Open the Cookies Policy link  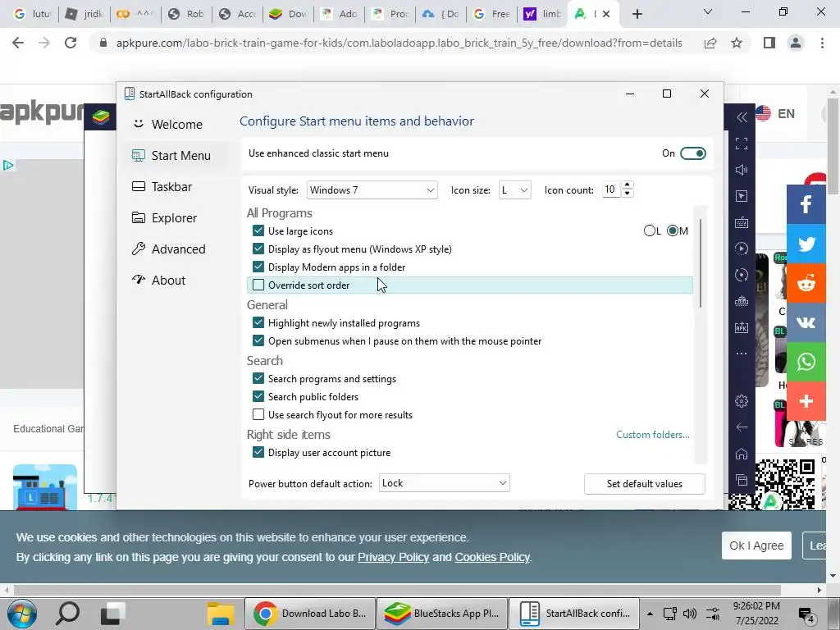[492, 557]
